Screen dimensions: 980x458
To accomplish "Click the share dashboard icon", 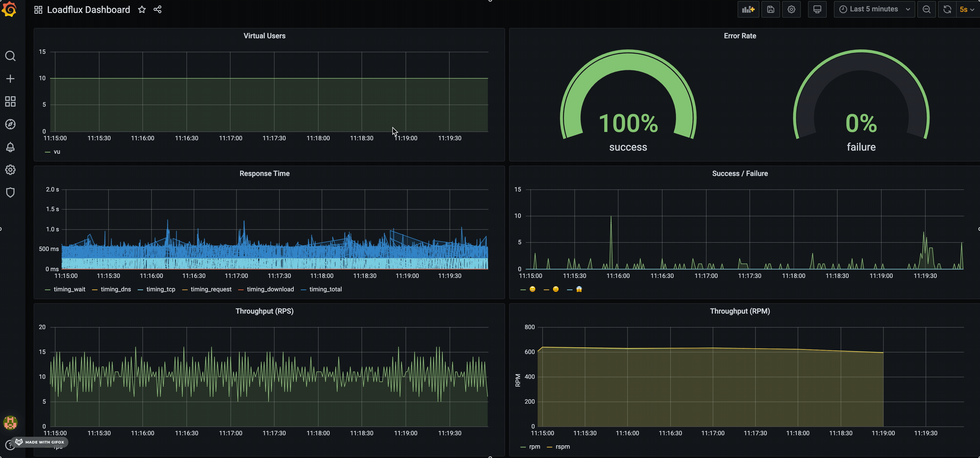I will 157,10.
